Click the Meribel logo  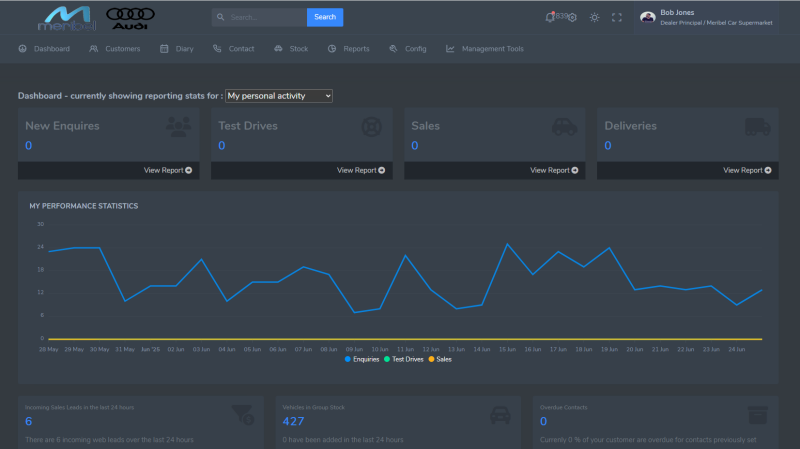(x=66, y=18)
